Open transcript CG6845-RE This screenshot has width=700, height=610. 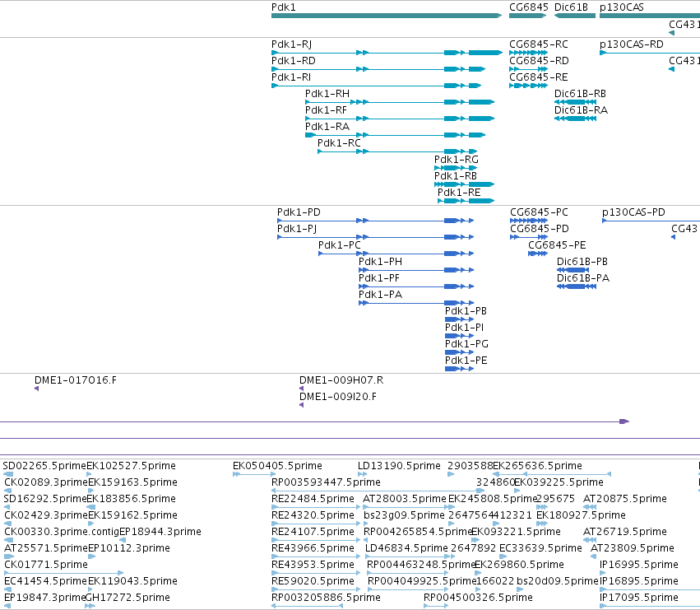point(539,77)
